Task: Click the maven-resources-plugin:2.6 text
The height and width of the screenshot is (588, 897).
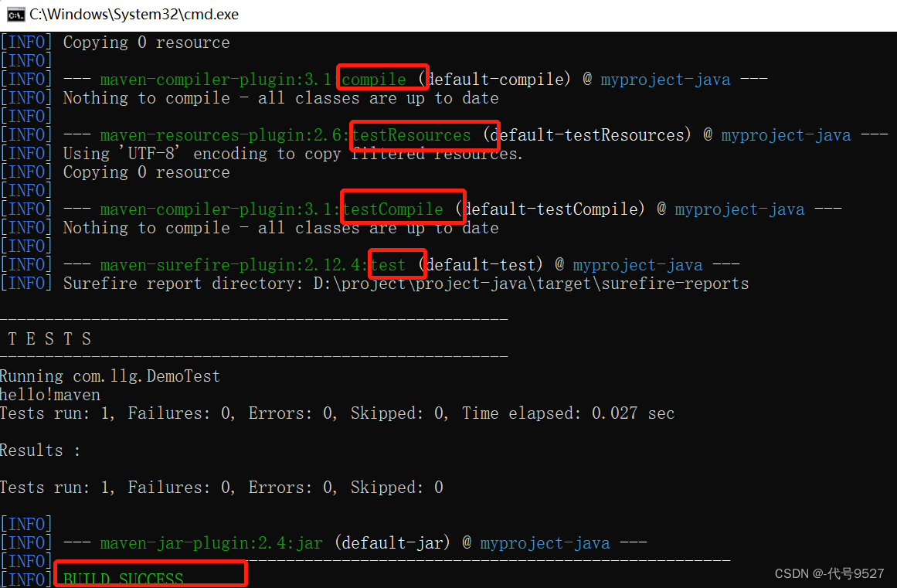Action: pyautogui.click(x=223, y=135)
